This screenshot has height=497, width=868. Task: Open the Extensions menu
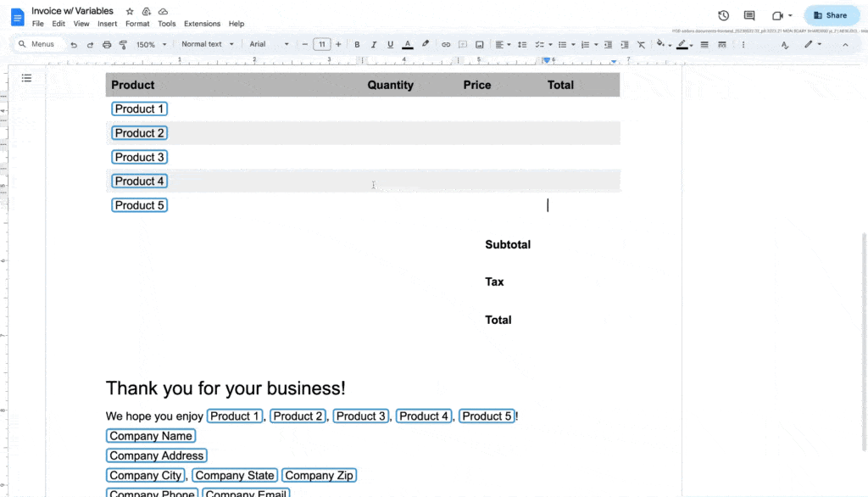click(x=202, y=24)
